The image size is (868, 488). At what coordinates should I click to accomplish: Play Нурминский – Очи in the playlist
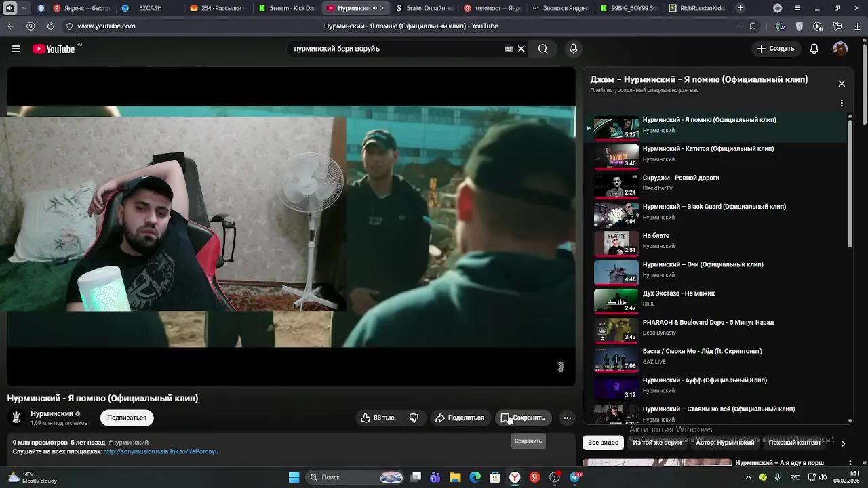(715, 271)
